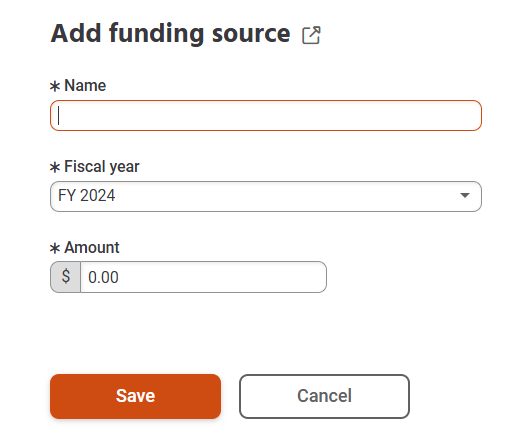The image size is (518, 433).
Task: Click the Amount field label
Action: [92, 248]
